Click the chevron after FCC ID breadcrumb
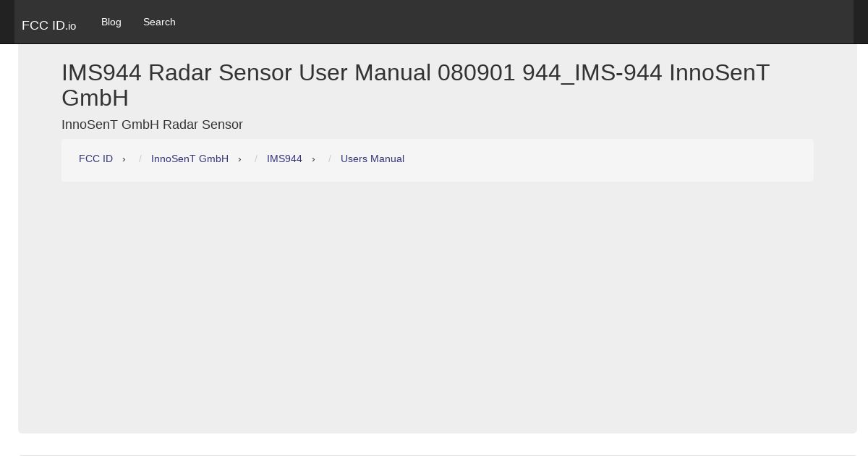This screenshot has height=456, width=868. (124, 159)
